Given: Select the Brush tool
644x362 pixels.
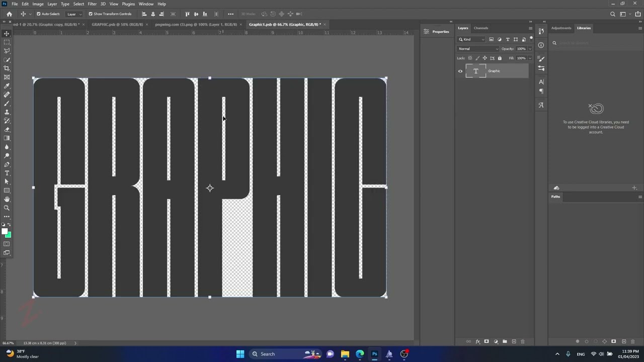Looking at the screenshot, I should [7, 103].
